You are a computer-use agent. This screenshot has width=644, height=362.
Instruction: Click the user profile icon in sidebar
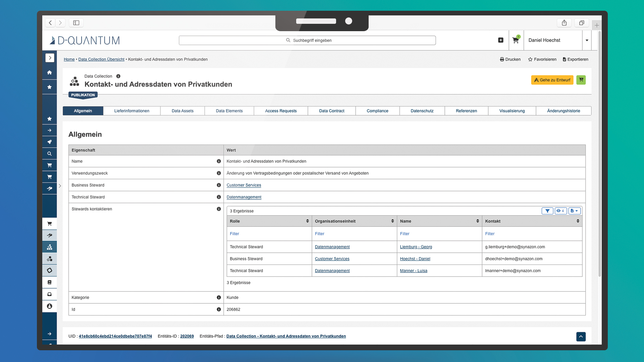click(x=50, y=306)
